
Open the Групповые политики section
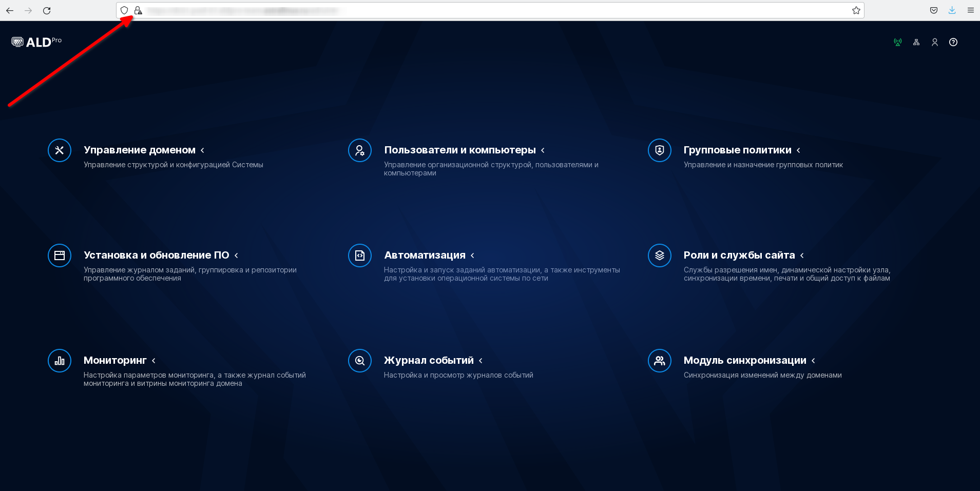pyautogui.click(x=737, y=150)
